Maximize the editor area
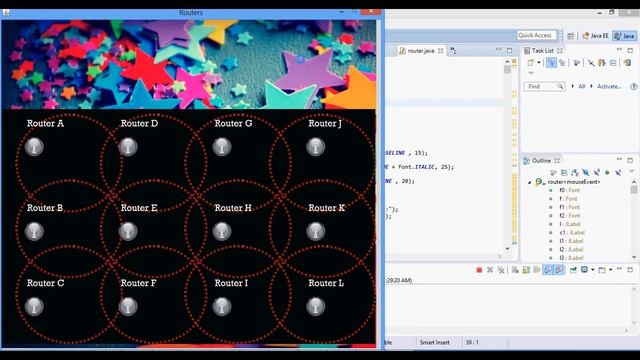This screenshot has width=640, height=360. (509, 50)
